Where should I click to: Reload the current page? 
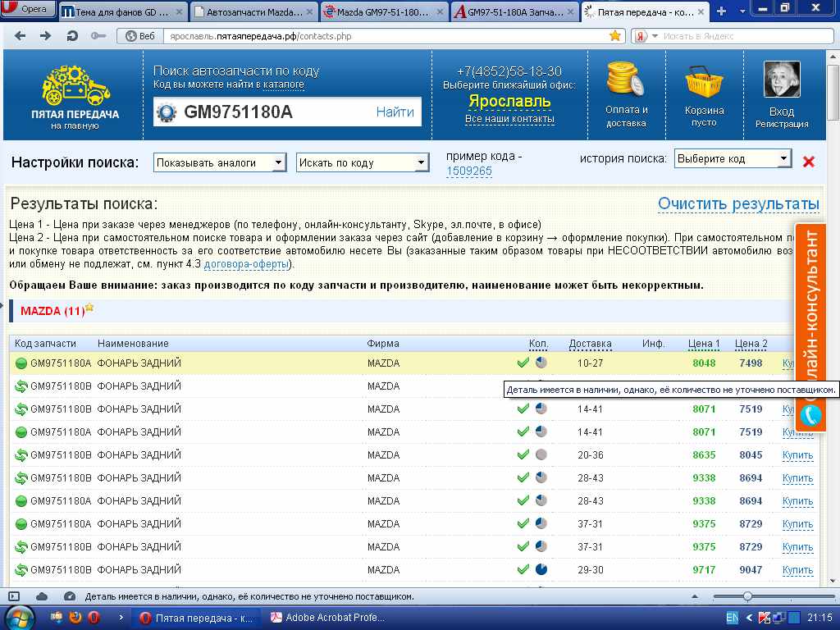(72, 36)
